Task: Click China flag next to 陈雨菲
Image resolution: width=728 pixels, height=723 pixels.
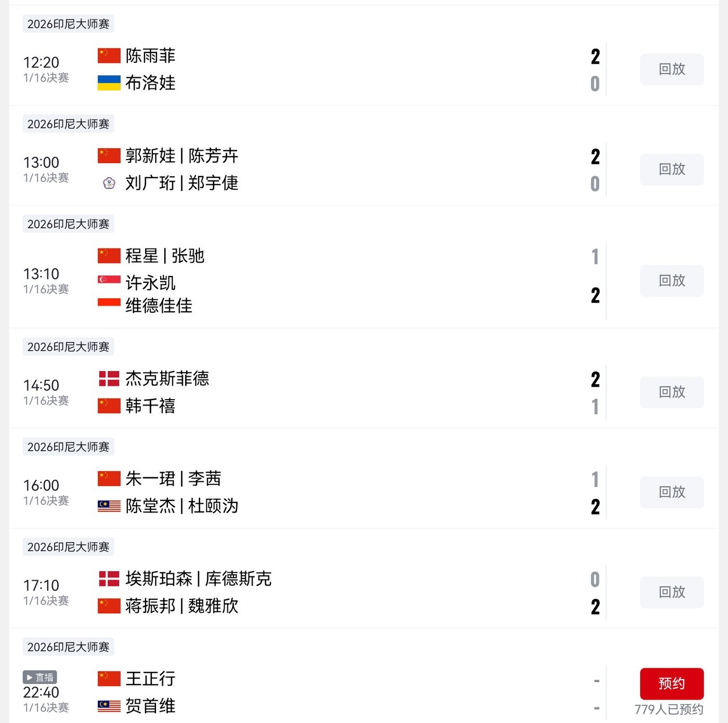Action: click(109, 56)
